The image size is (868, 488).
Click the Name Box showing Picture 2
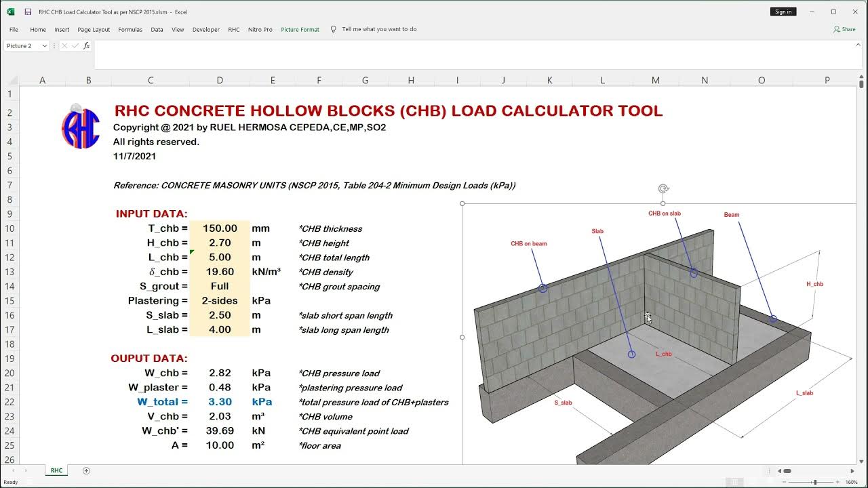tap(22, 45)
